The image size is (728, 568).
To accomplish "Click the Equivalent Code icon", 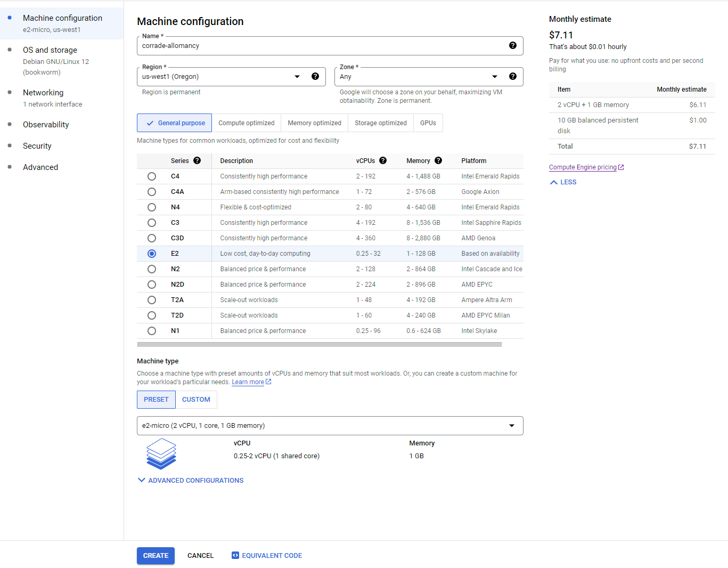I will point(235,555).
